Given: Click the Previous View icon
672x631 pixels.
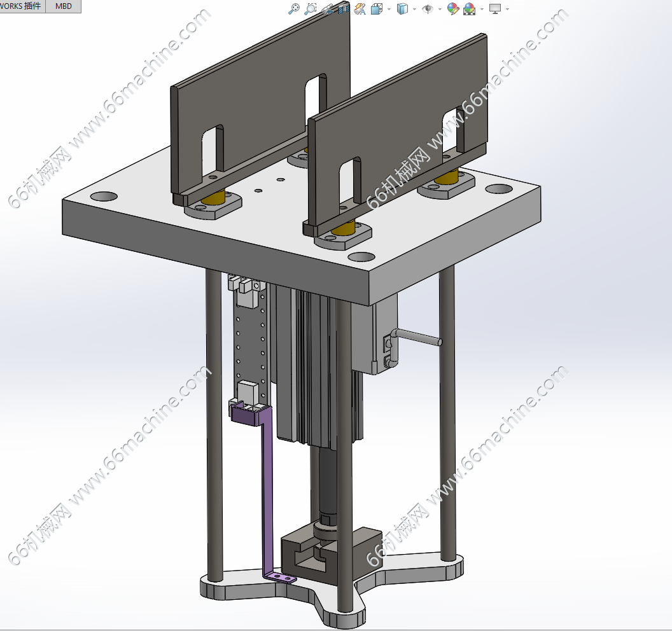Looking at the screenshot, I should (x=327, y=8).
